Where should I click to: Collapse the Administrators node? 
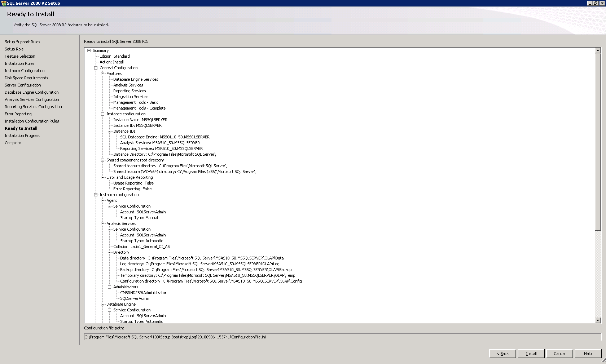(109, 287)
